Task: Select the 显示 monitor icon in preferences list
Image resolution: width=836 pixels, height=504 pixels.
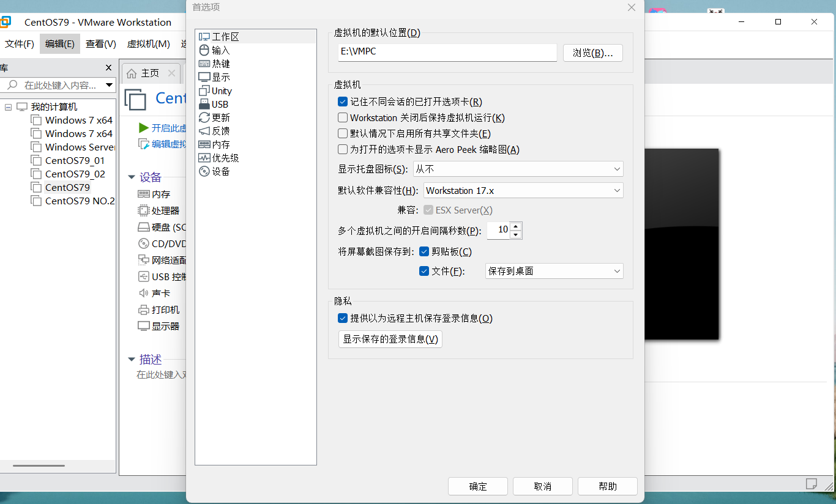Action: [x=204, y=77]
